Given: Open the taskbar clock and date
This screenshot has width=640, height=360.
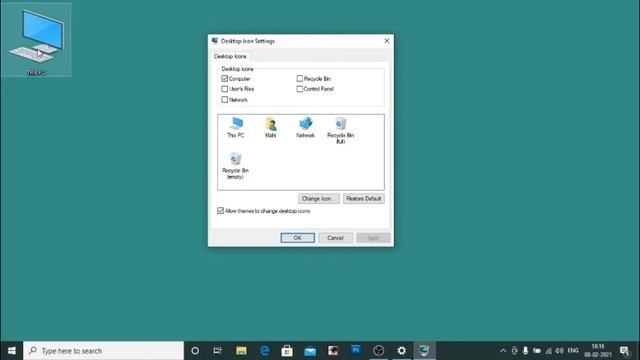Looking at the screenshot, I should pos(598,351).
